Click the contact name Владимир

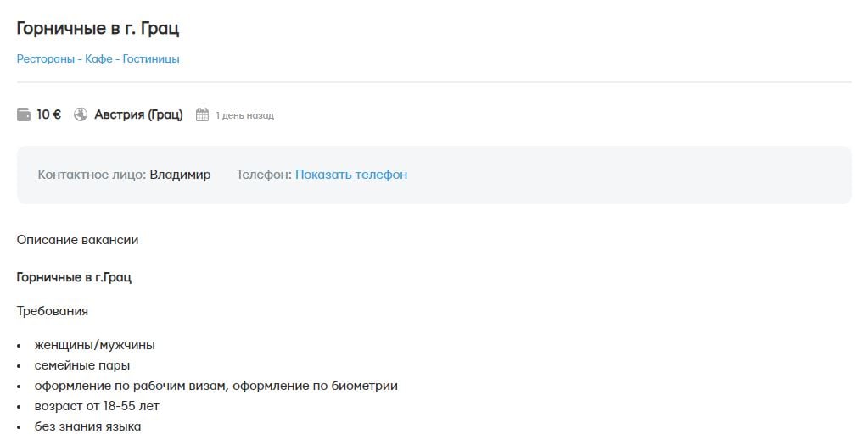(180, 175)
